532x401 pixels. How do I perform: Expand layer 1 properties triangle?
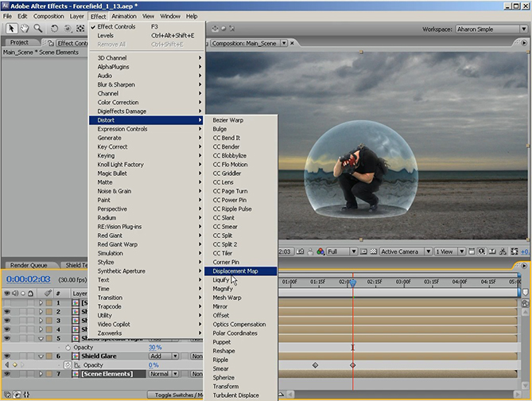41,302
